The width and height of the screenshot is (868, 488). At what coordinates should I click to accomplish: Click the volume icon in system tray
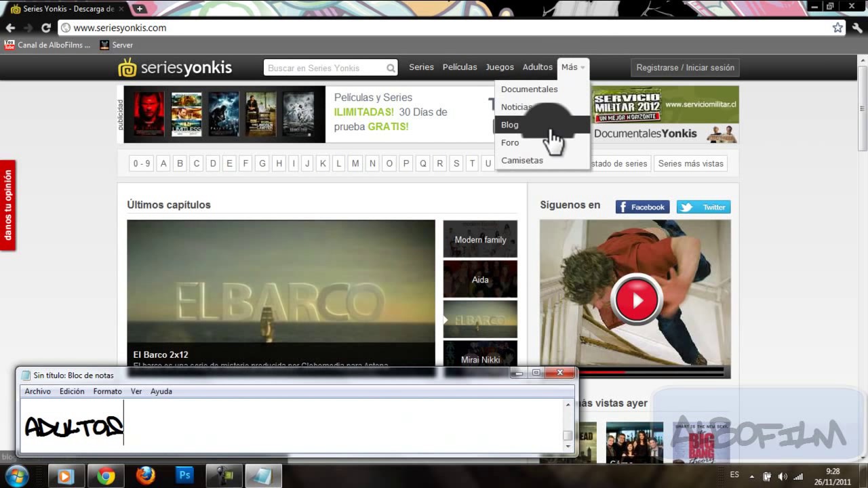coord(783,476)
